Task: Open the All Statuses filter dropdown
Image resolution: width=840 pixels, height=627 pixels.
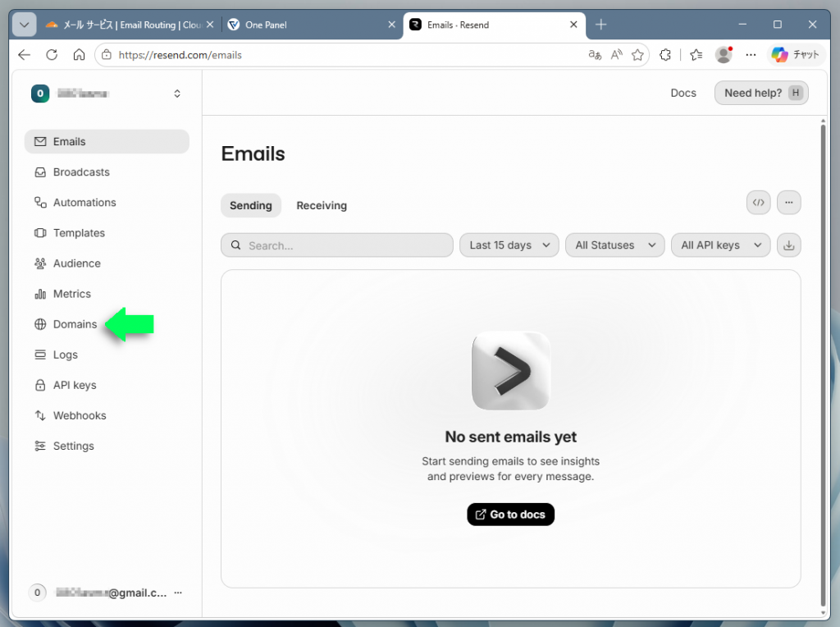Action: [x=614, y=245]
